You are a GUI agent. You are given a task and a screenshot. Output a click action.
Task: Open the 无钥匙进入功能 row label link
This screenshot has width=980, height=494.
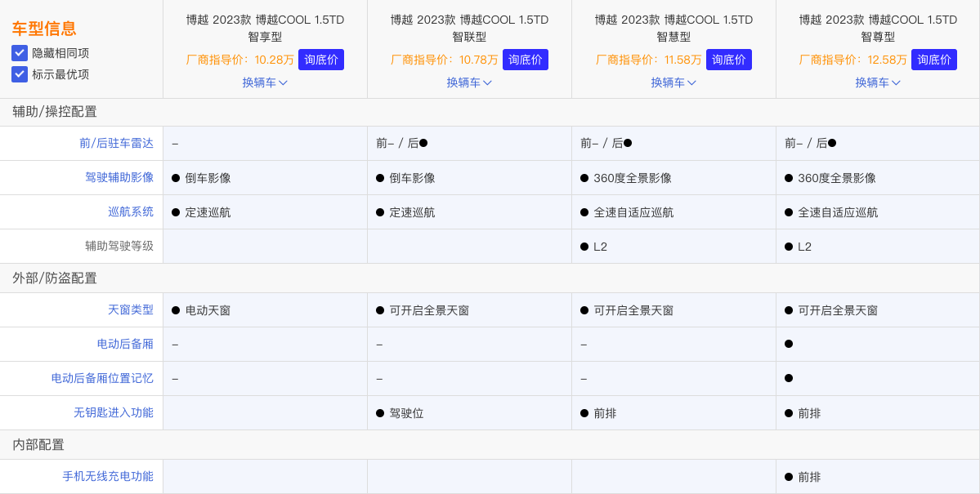(114, 413)
